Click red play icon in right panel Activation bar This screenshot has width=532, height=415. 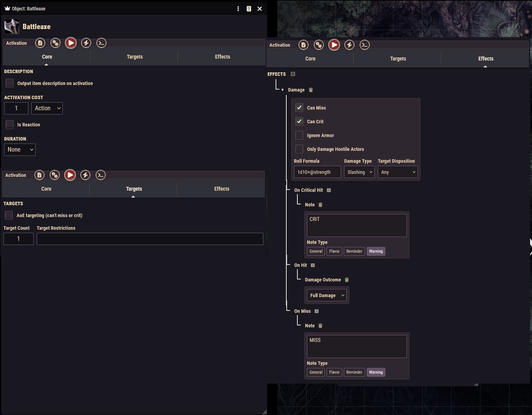click(x=334, y=45)
